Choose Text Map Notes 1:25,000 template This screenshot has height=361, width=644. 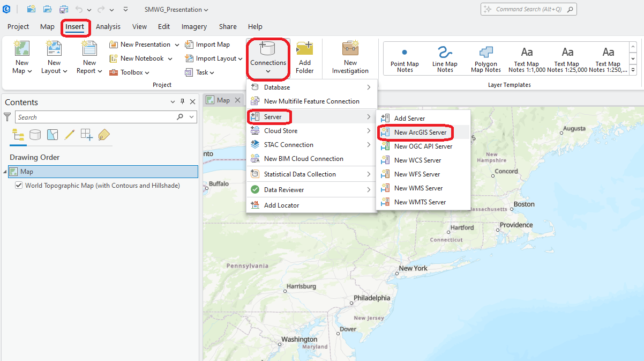[567, 59]
